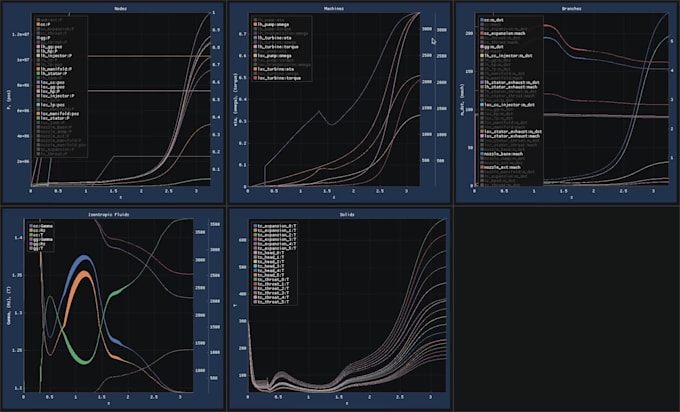Toggle lh_gg:pos series in Nodes legend
This screenshot has height=412, width=680.
click(x=49, y=46)
